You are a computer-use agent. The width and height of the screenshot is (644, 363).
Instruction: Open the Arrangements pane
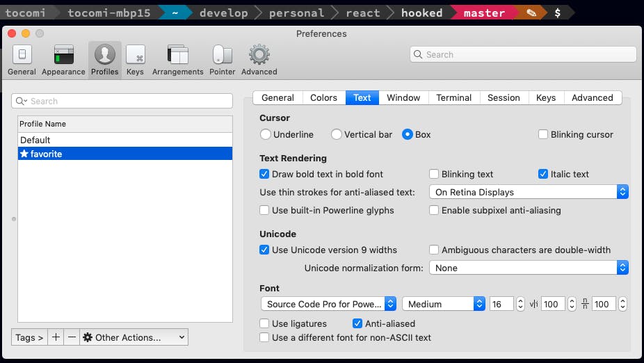point(178,60)
